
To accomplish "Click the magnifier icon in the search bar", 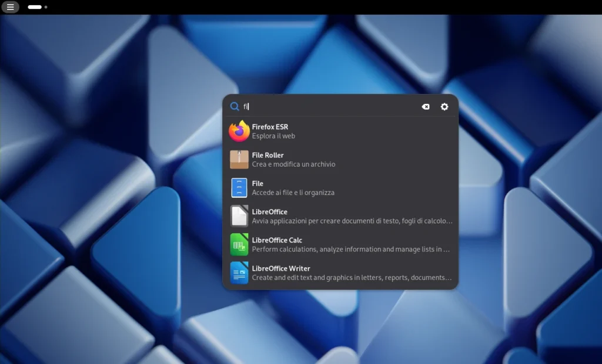I will coord(235,106).
